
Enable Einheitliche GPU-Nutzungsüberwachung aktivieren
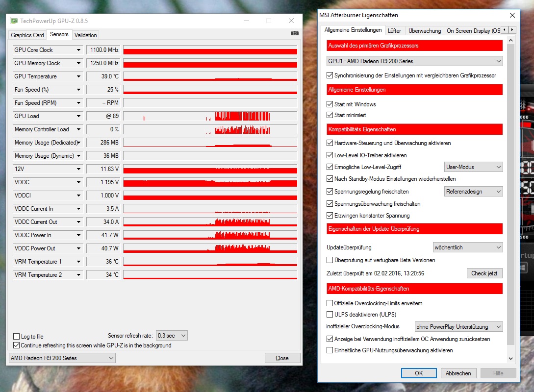point(330,350)
